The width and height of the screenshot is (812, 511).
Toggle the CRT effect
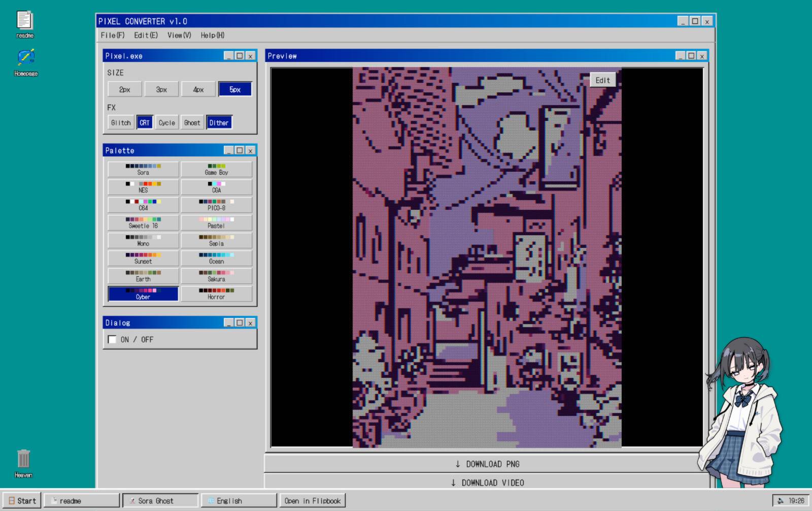pyautogui.click(x=145, y=122)
